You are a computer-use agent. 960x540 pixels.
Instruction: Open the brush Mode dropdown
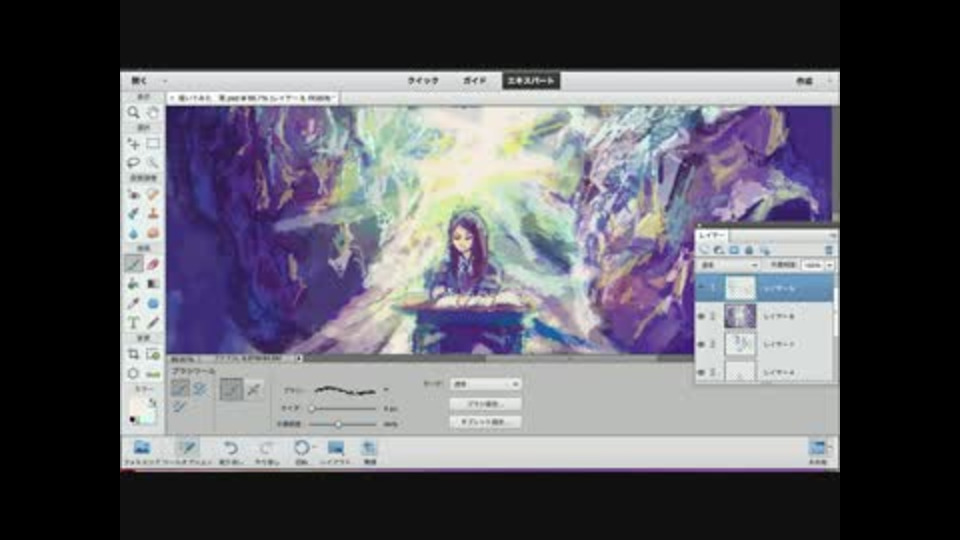(x=485, y=384)
